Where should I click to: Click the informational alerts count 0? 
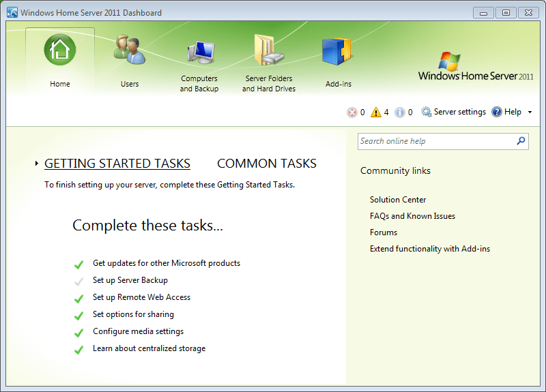click(x=410, y=112)
